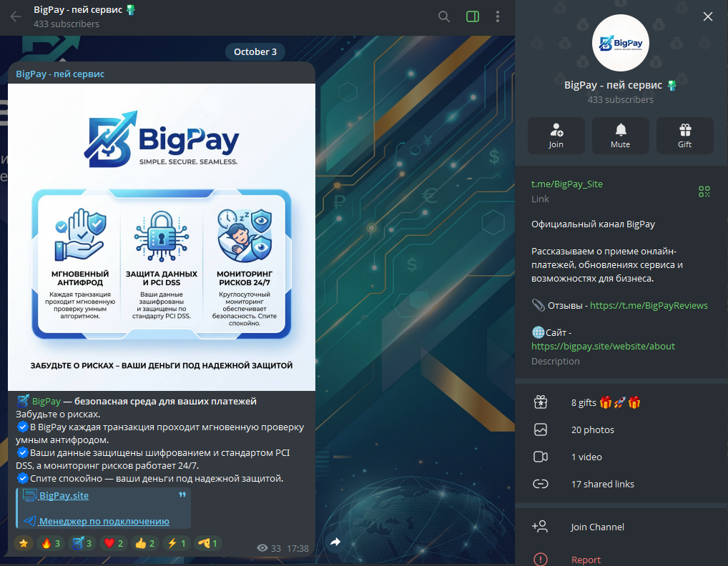Click Join Channel in the info panel
This screenshot has height=566, width=728.
(621, 527)
